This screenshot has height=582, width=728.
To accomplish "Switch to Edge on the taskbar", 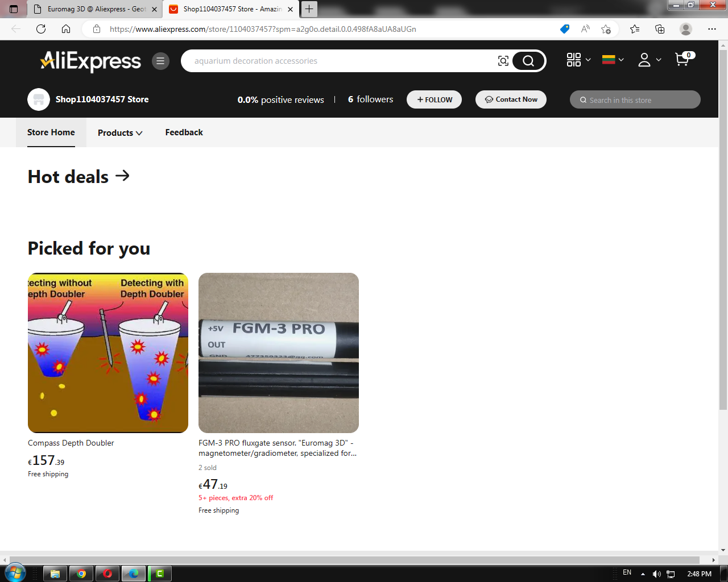I will coord(134,573).
